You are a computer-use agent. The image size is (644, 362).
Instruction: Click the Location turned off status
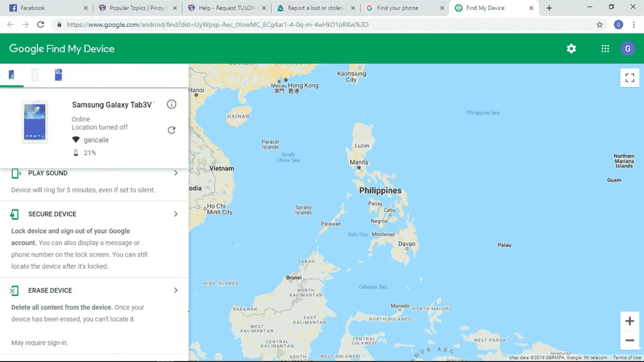coord(100,127)
